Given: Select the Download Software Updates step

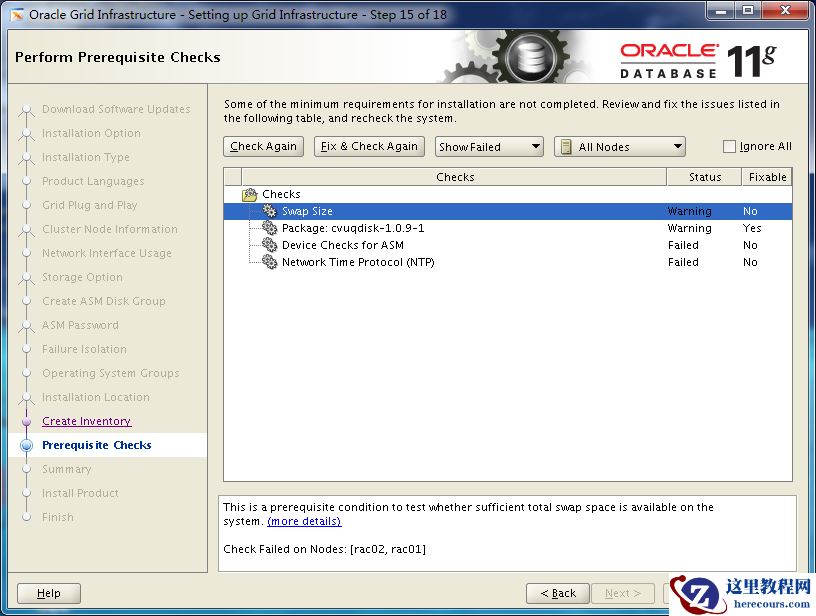Looking at the screenshot, I should point(116,109).
